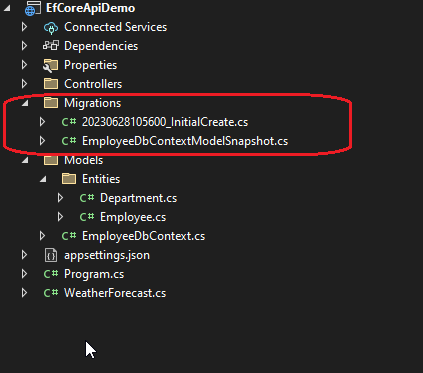The width and height of the screenshot is (423, 373).
Task: Click the Properties wrench folder icon
Action: (x=51, y=65)
